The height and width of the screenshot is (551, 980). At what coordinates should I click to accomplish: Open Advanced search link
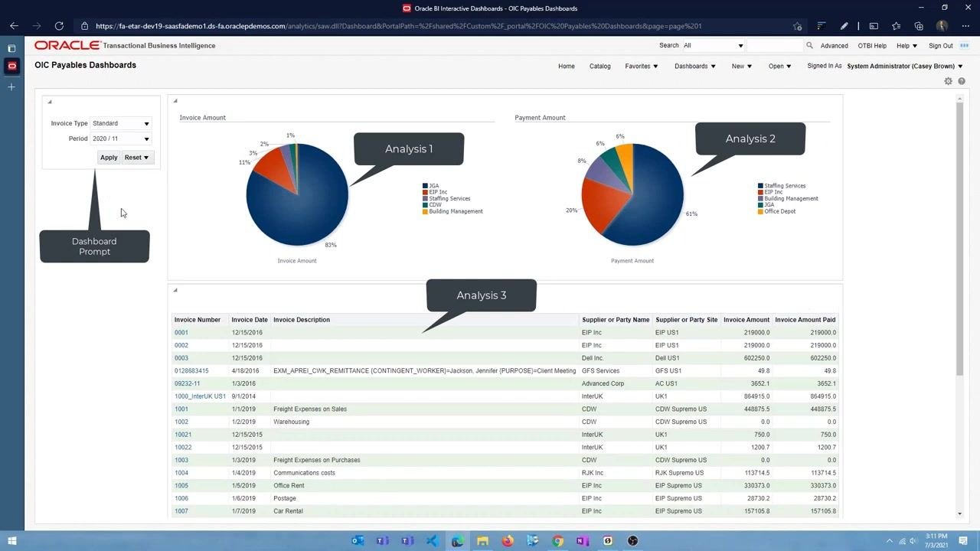[x=835, y=46]
